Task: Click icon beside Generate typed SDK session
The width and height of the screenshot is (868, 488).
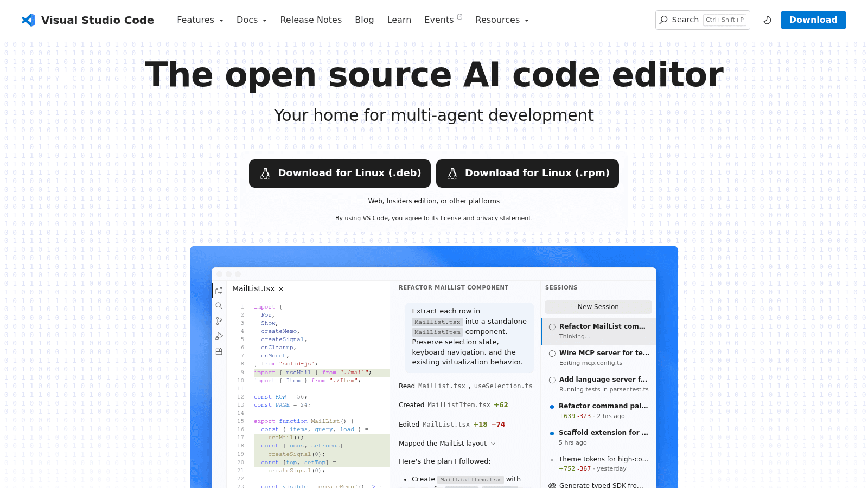Action: point(552,485)
